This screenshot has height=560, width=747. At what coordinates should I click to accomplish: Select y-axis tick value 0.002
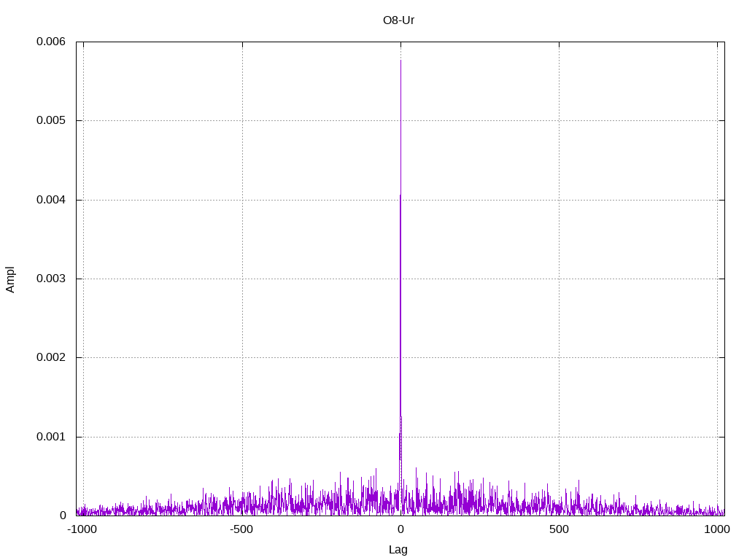tap(51, 357)
